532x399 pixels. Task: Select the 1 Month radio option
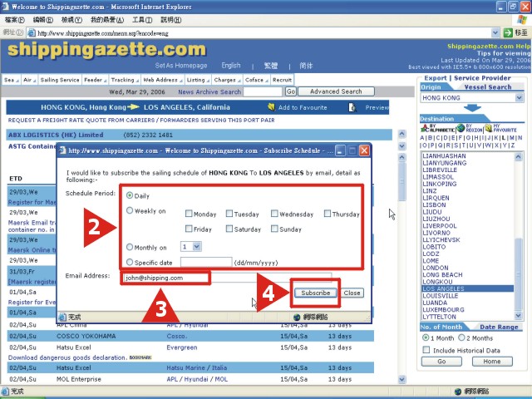pyautogui.click(x=426, y=337)
